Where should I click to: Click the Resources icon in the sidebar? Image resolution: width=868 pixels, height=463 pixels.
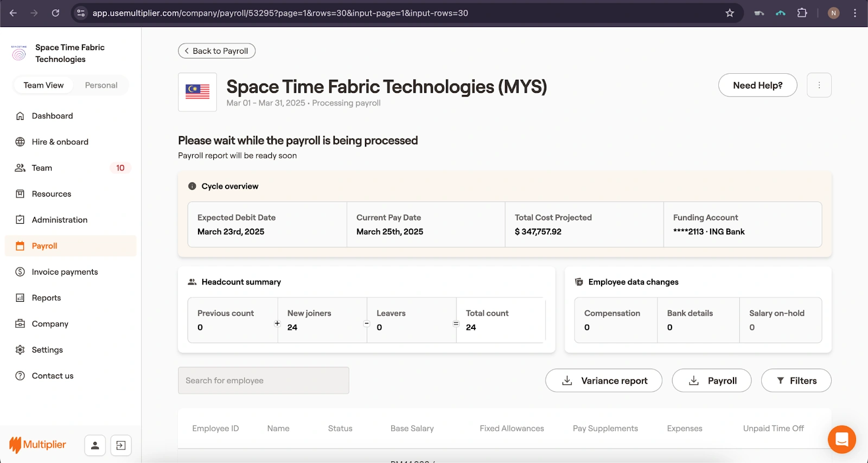[x=20, y=194]
